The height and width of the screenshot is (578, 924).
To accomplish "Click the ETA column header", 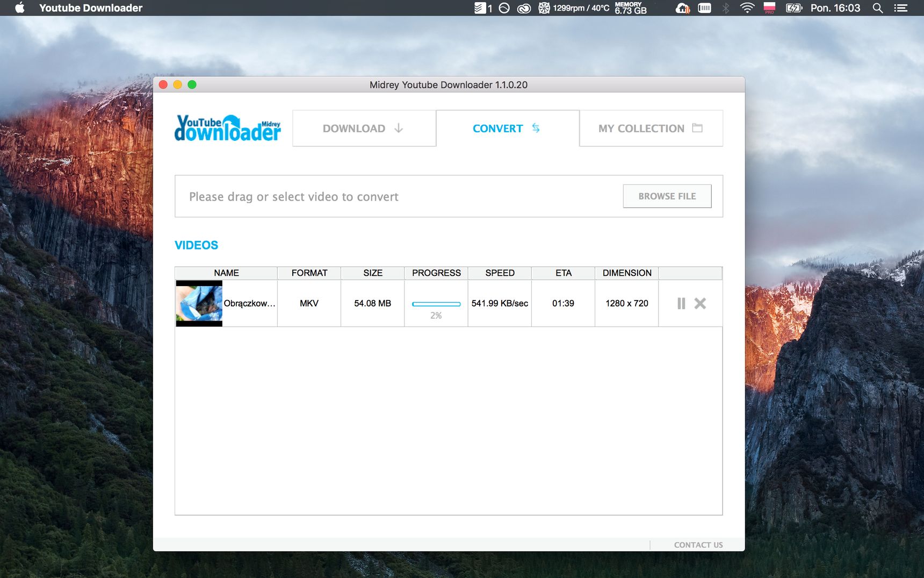I will [563, 273].
